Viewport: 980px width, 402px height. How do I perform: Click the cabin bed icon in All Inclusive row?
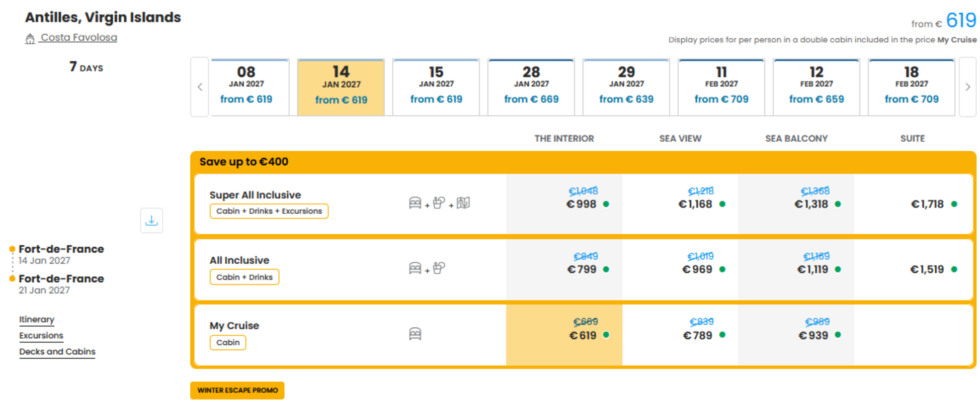click(x=415, y=268)
